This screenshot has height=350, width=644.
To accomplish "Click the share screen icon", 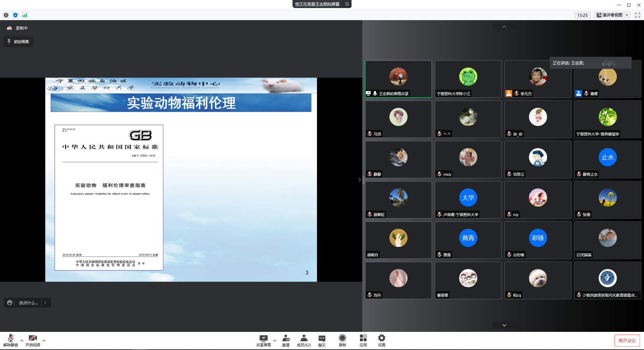I will pyautogui.click(x=263, y=339).
